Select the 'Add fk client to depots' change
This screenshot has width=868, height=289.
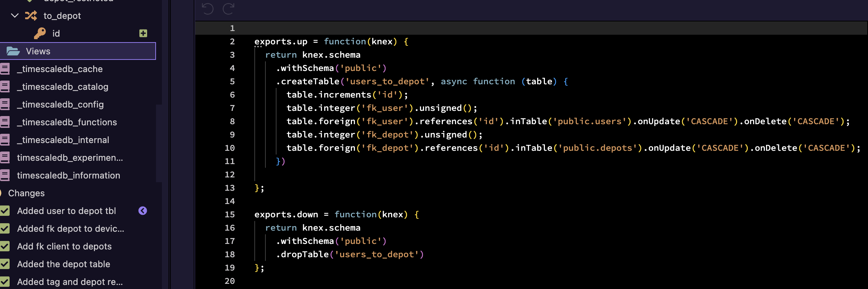64,246
